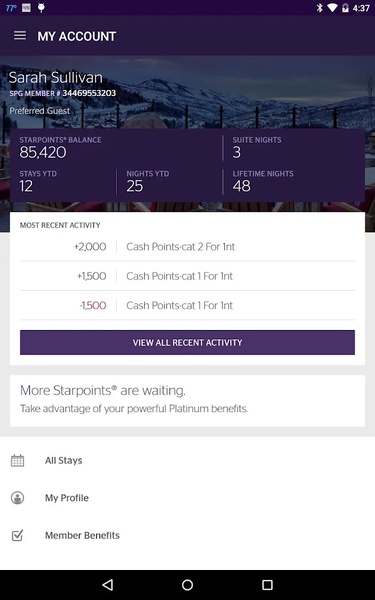This screenshot has height=600, width=375.
Task: Tap the Lifetime Nights 48 stat
Action: (x=263, y=181)
